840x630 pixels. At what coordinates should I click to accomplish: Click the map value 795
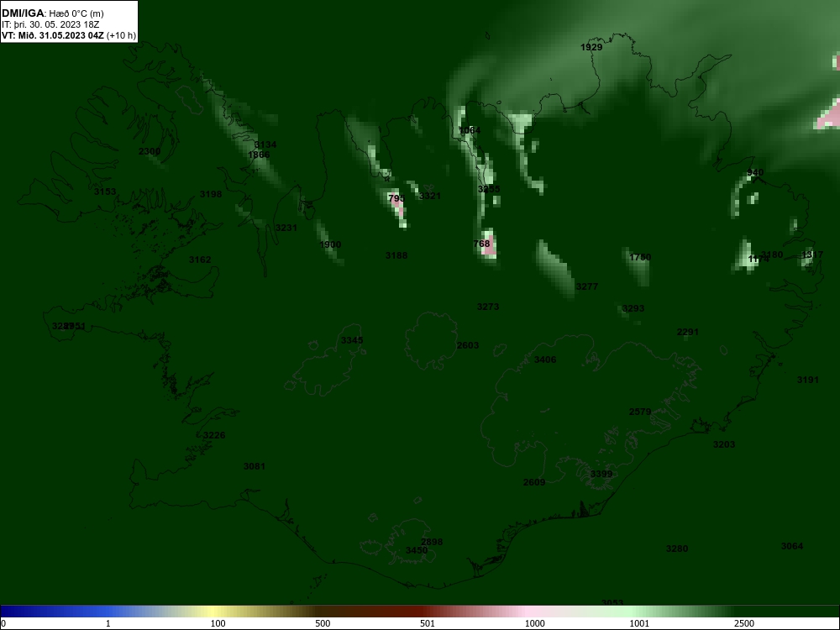click(x=396, y=198)
